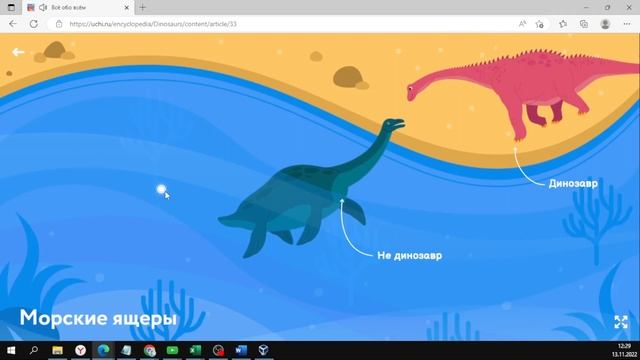640x360 pixels.
Task: Click the 'Не динозавр' label
Action: point(409,256)
